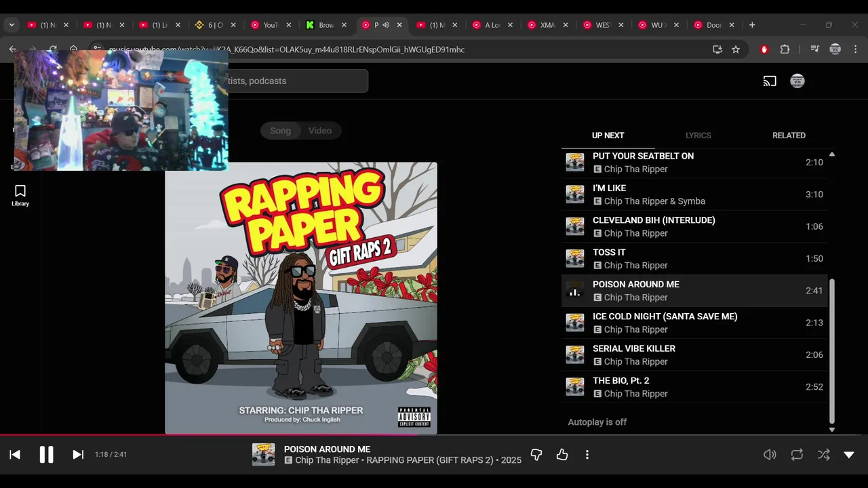Click the install app icon in address bar

[x=717, y=49]
